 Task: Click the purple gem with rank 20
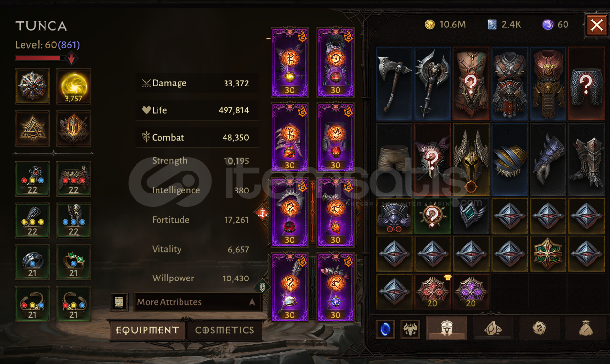point(471,292)
